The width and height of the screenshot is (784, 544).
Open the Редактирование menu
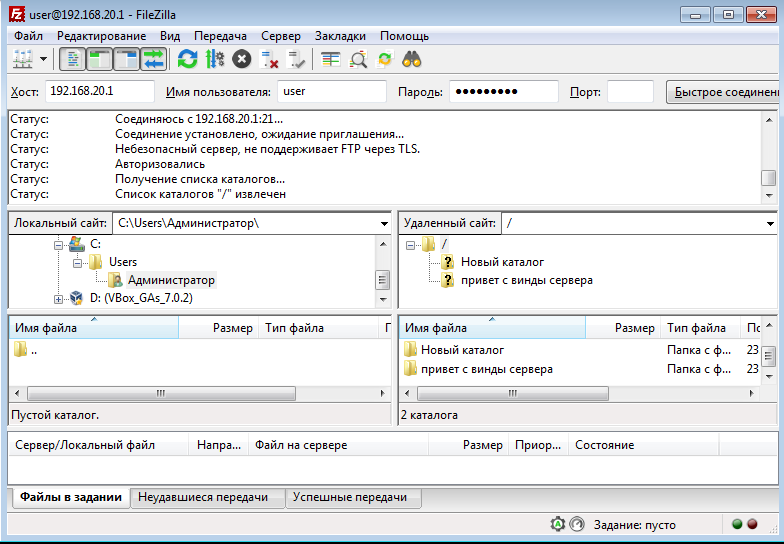pos(102,36)
